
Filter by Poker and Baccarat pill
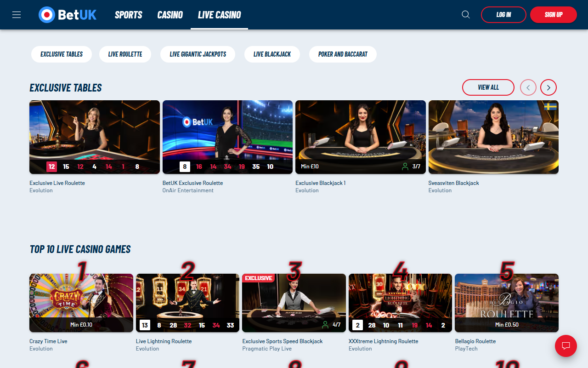pos(343,54)
